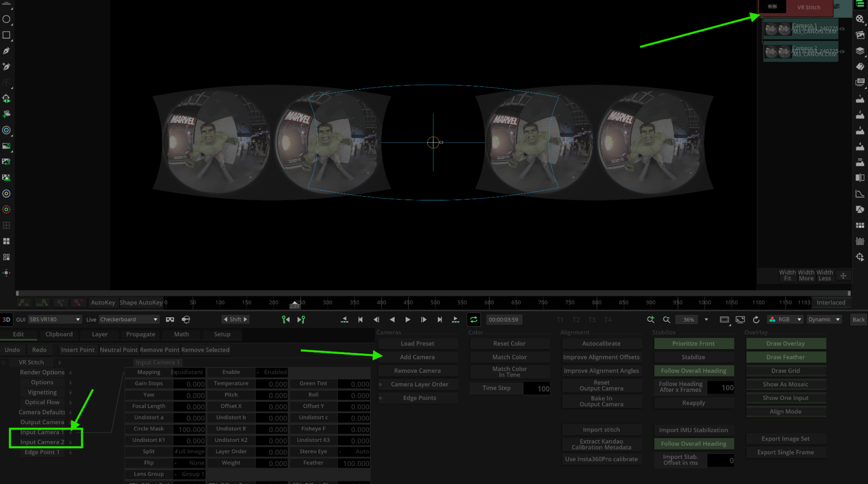Image resolution: width=868 pixels, height=484 pixels.
Task: Open the SBS VR180 GUI dropdown
Action: [x=55, y=319]
